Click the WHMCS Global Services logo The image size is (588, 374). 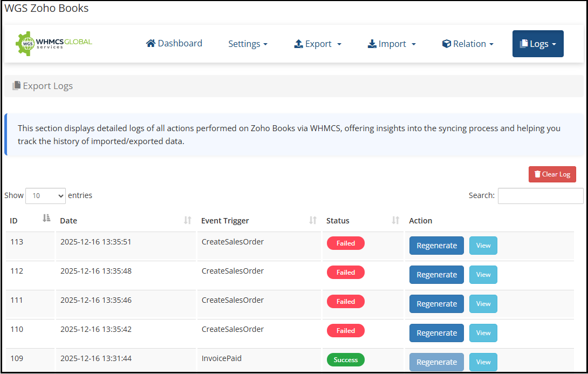[53, 44]
